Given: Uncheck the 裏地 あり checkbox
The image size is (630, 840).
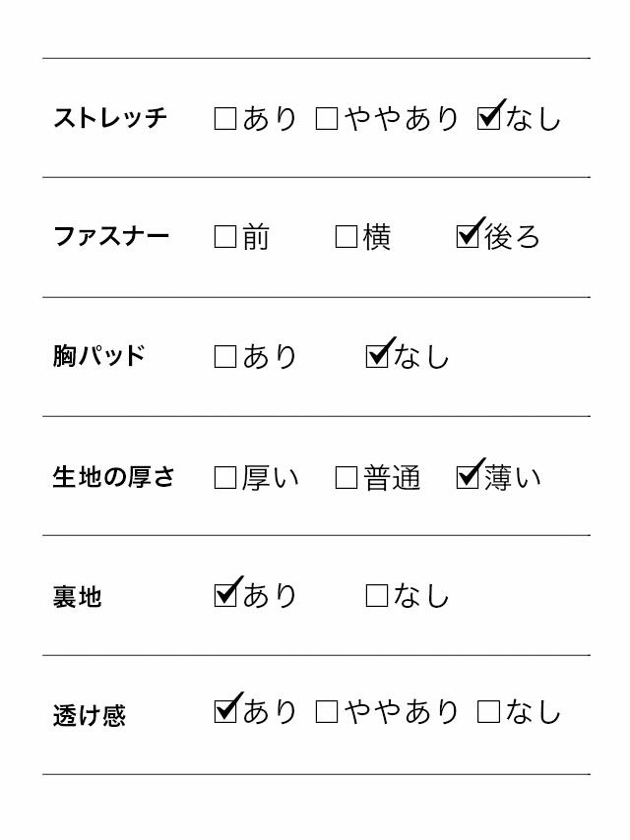Looking at the screenshot, I should pos(225,595).
